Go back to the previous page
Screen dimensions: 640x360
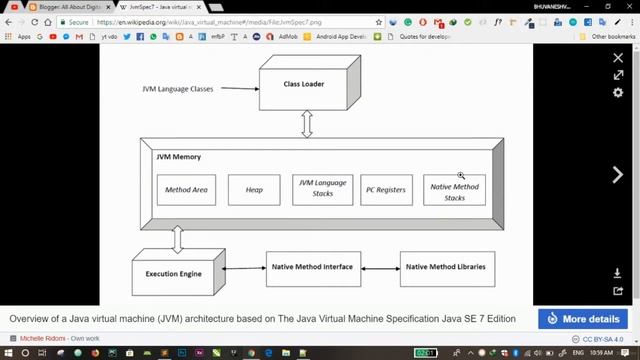(9, 22)
